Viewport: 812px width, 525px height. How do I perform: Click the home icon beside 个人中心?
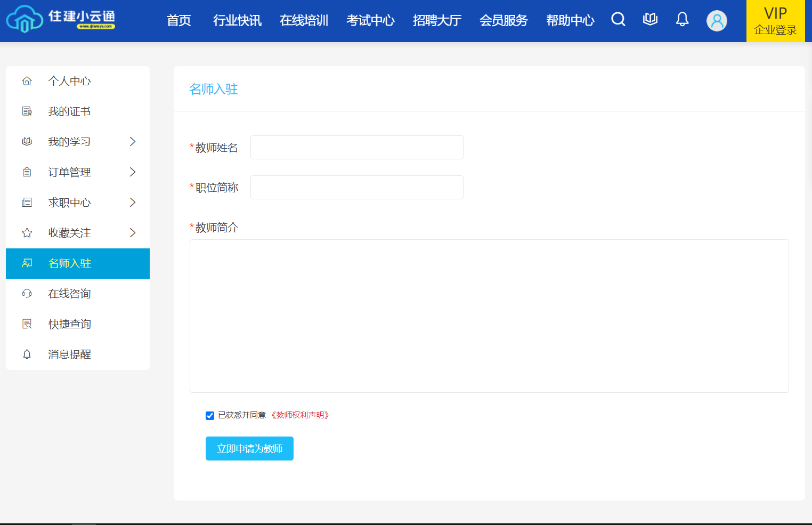pos(27,81)
